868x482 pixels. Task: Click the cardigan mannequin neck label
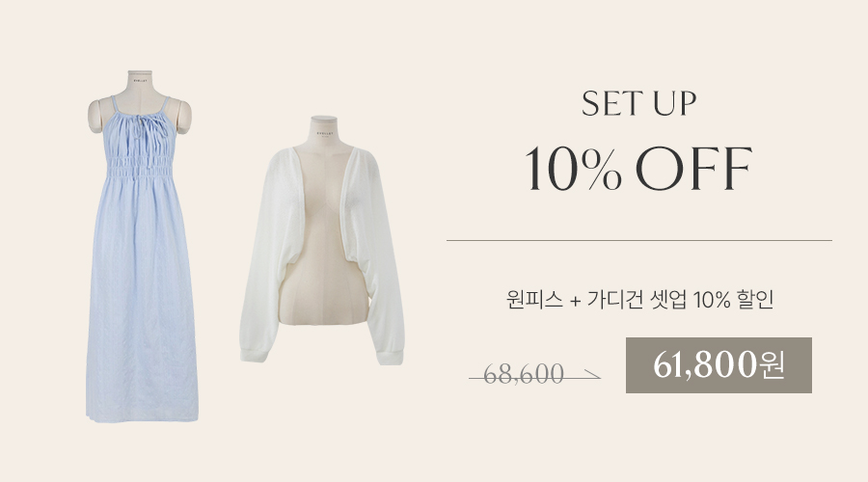click(x=324, y=133)
